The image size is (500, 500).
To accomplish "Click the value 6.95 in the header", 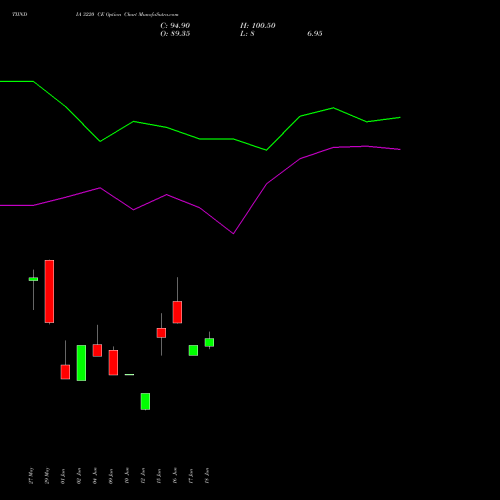I will point(315,34).
